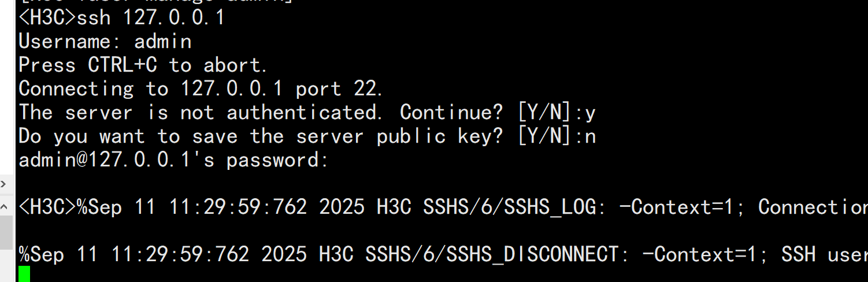The height and width of the screenshot is (282, 868).
Task: Click the green terminal cursor block
Action: click(x=24, y=274)
